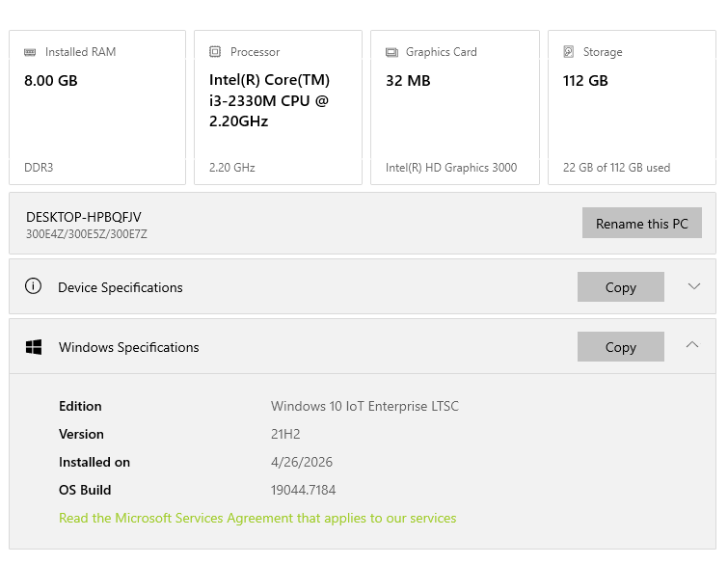728x564 pixels.
Task: Select the 112 GB storage value
Action: coord(585,81)
